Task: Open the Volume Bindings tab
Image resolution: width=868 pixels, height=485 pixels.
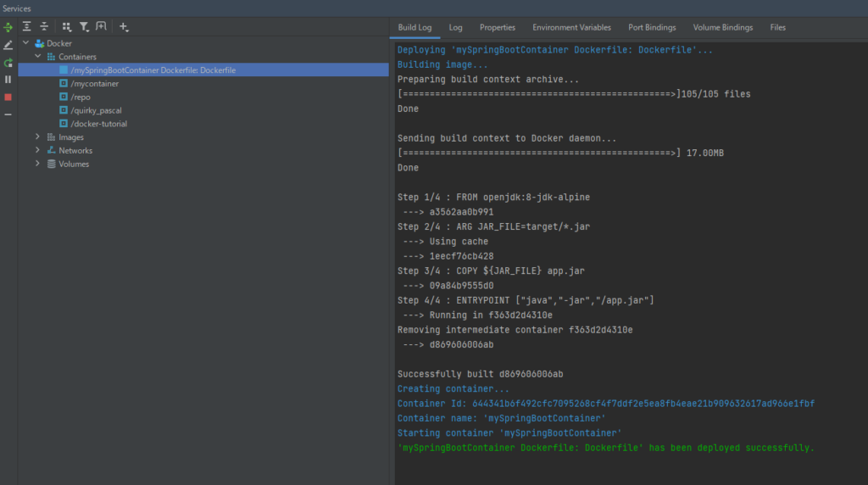Action: coord(722,28)
